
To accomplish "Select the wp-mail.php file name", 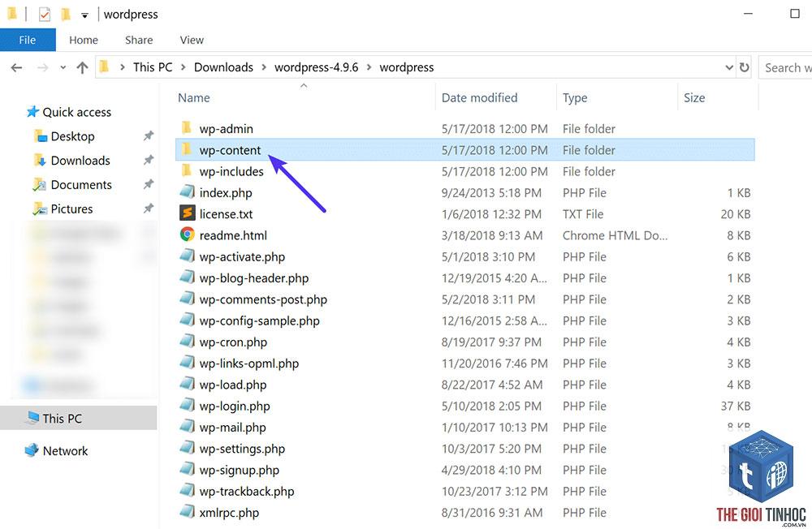I will [232, 428].
